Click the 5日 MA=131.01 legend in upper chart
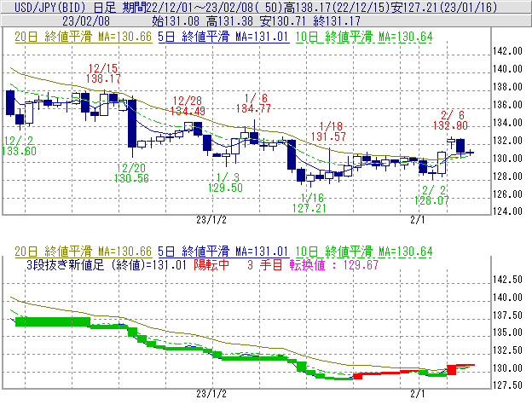Image resolution: width=532 pixels, height=405 pixels. pyautogui.click(x=223, y=37)
